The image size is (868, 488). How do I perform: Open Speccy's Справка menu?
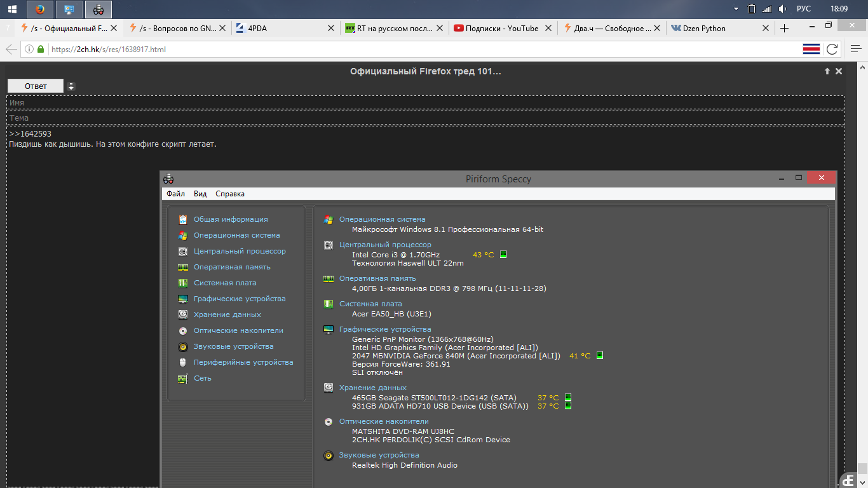[230, 194]
